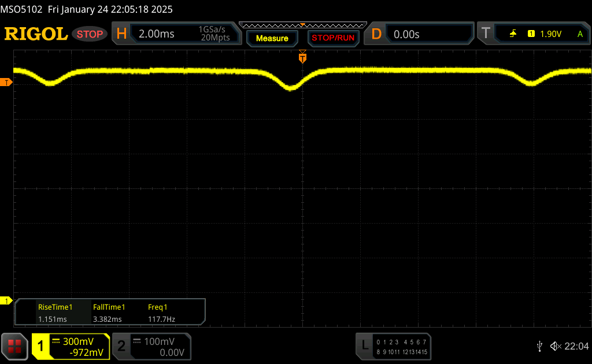Click the trigger level T marker on the left edge of the grid
Screen dimensions: 592x364
6,82
